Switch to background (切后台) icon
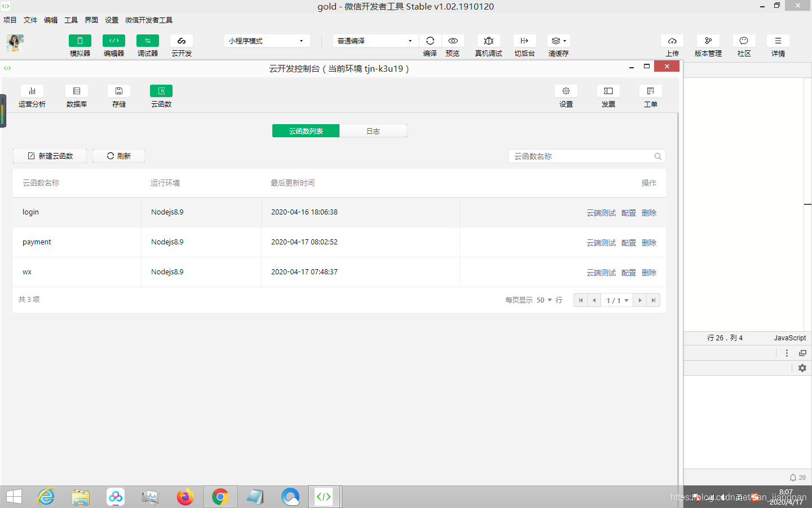Screen dimensions: 812x508 (x=524, y=41)
